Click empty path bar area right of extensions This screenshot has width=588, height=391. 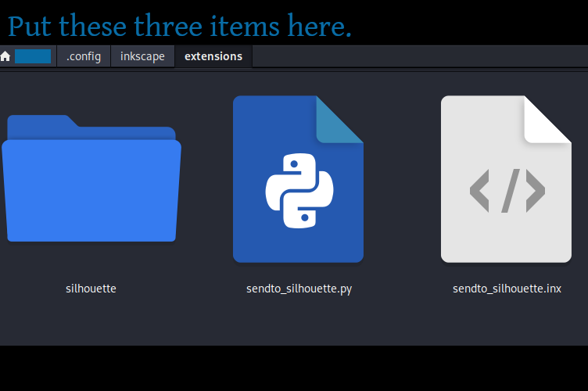[414, 56]
